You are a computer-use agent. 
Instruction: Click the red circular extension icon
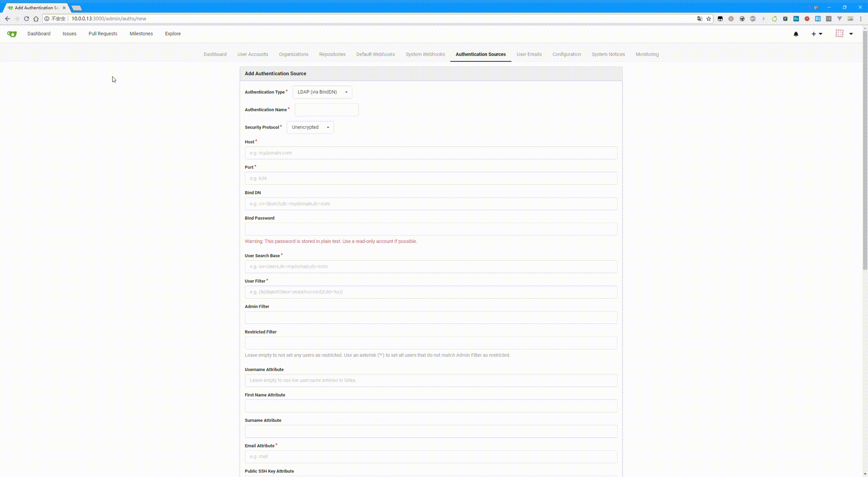tap(807, 19)
